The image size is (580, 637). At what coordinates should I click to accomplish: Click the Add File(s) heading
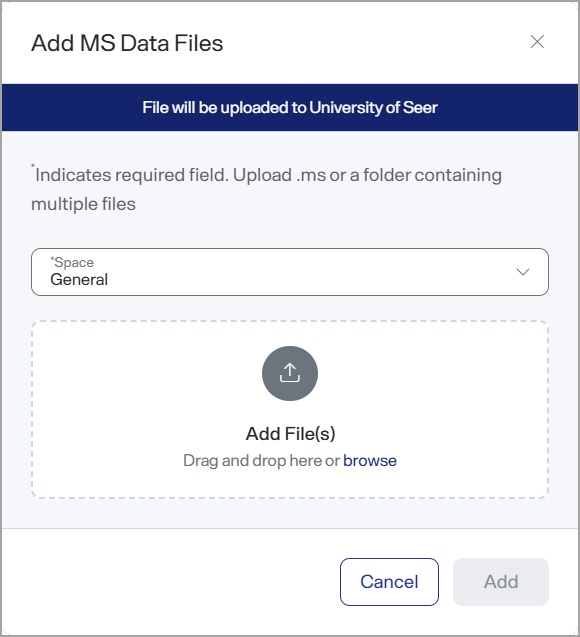tap(290, 433)
